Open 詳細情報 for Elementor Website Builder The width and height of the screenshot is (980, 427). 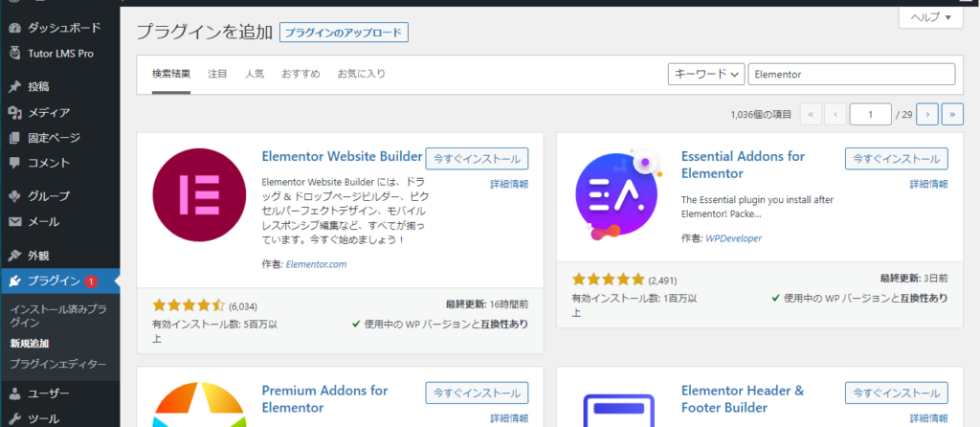[x=509, y=184]
